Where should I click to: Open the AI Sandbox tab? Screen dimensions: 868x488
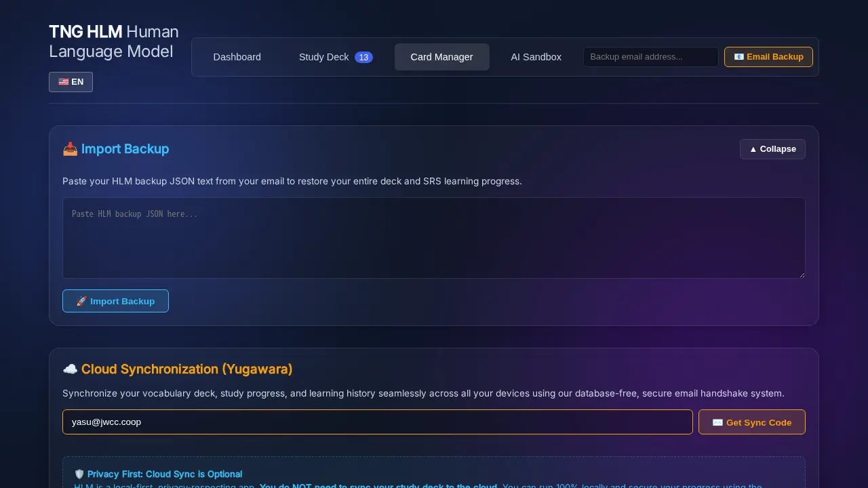[x=536, y=57]
